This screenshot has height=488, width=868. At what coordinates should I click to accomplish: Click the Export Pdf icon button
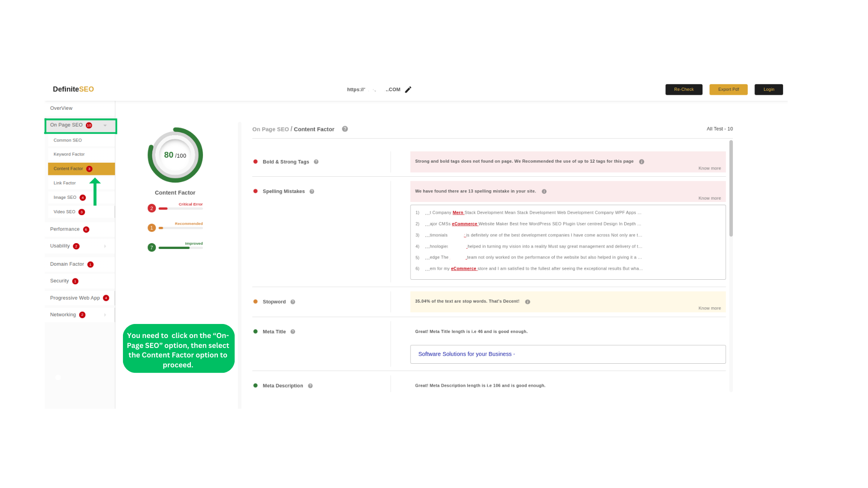tap(728, 89)
